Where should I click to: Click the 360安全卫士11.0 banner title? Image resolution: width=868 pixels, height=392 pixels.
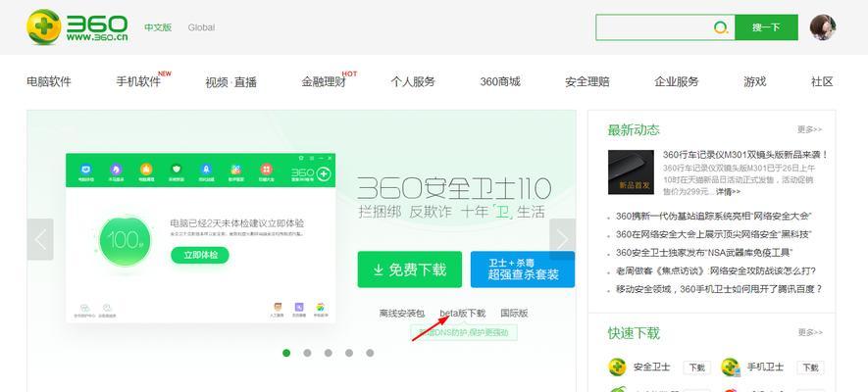pos(454,189)
